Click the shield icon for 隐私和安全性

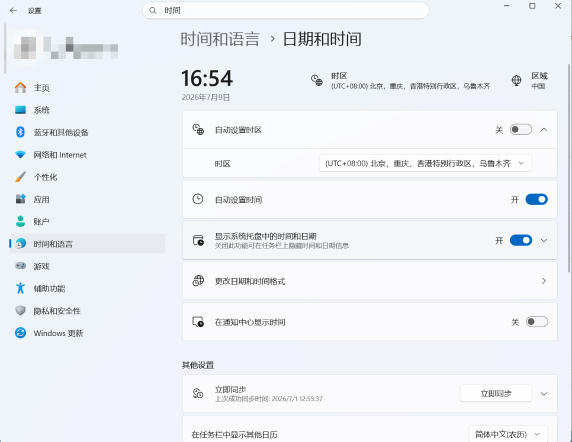coord(20,310)
